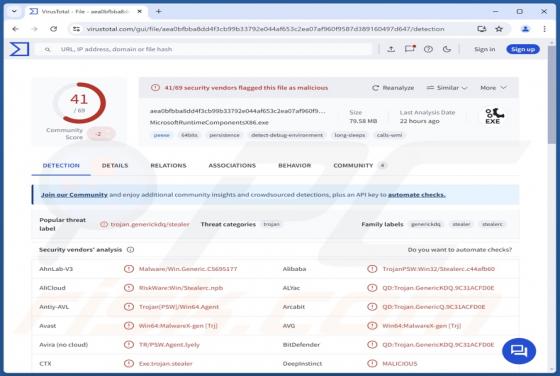The height and width of the screenshot is (376, 560).
Task: Switch to the DETAILS tab
Action: coord(115,165)
